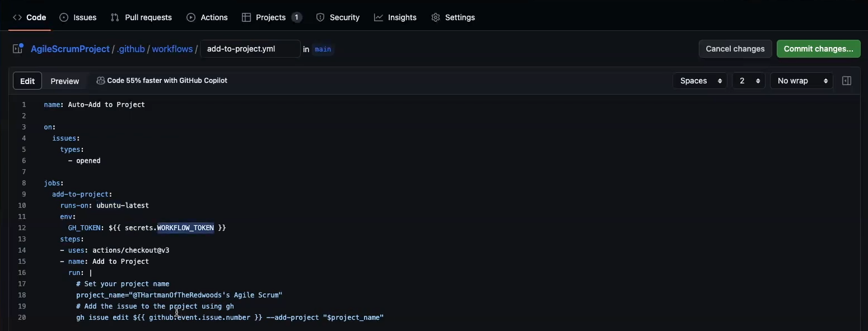868x331 pixels.
Task: Open the No wrap dropdown
Action: (801, 81)
